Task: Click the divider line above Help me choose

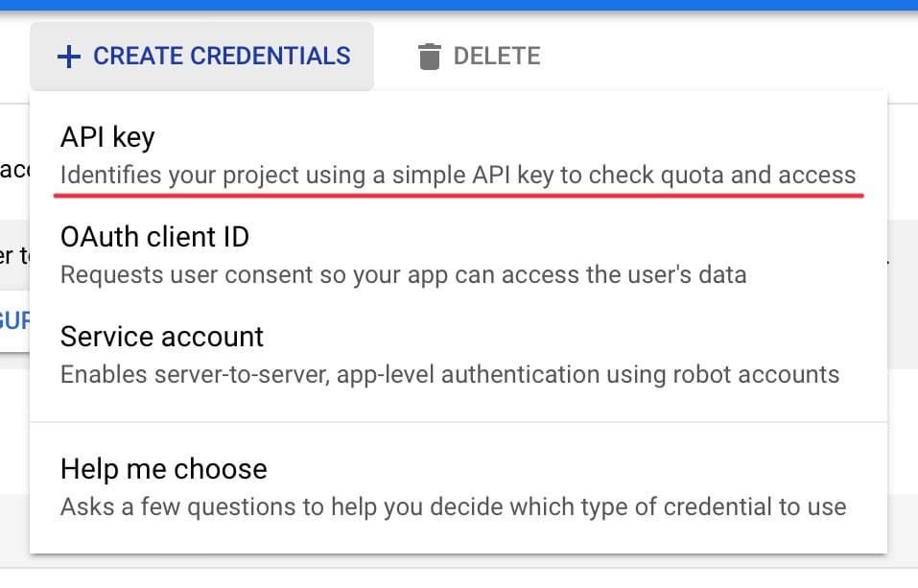Action: tap(459, 422)
